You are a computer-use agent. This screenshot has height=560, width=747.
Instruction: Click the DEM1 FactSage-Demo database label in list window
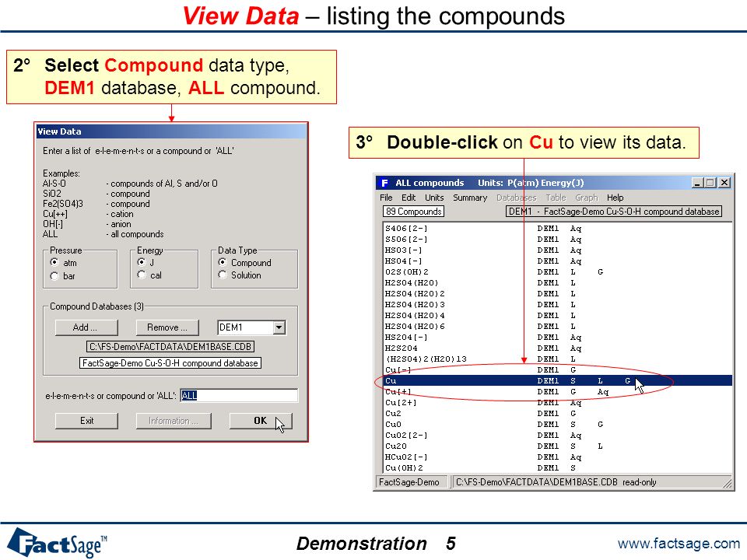coord(614,212)
